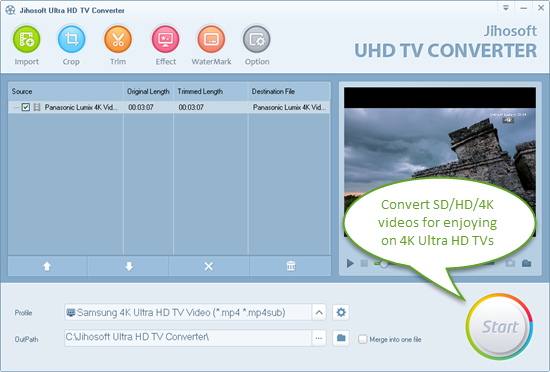Screen dimensions: 550x372
Task: Click the Original Length column header
Action: point(148,92)
